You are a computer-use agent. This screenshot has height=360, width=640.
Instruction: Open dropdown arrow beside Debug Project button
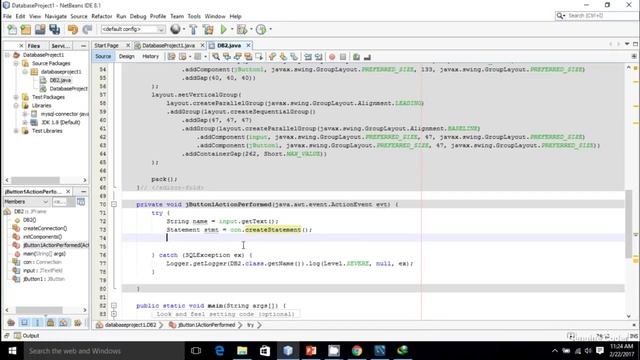(x=251, y=29)
